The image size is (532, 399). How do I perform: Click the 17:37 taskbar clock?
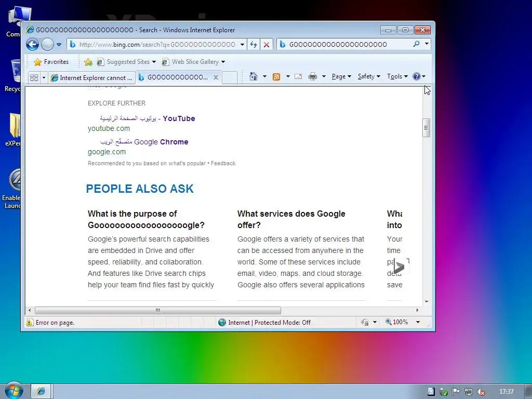click(506, 392)
